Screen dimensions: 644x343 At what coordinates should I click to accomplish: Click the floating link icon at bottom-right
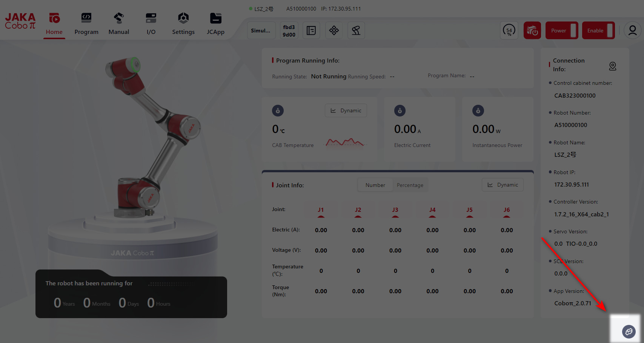point(629,332)
